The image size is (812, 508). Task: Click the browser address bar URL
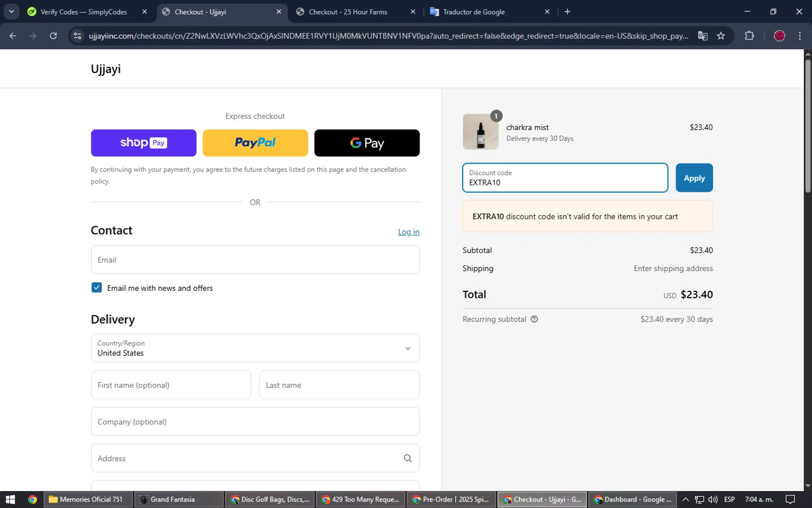coord(388,36)
